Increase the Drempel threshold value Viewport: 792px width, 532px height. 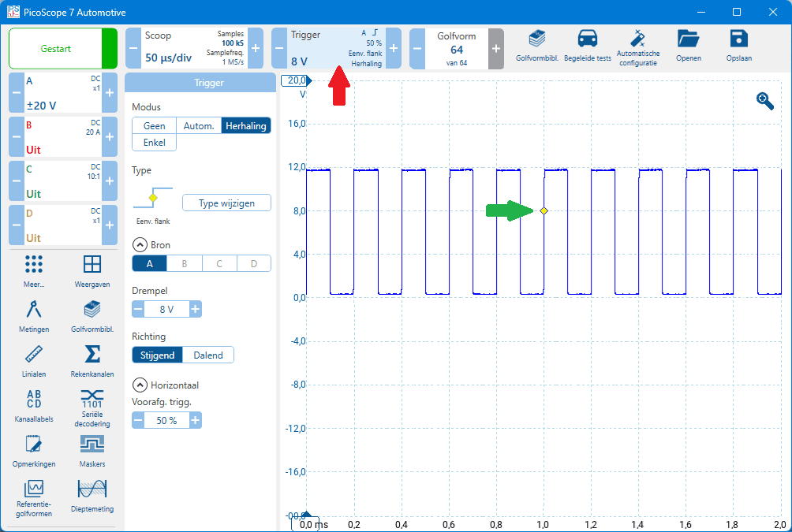195,310
